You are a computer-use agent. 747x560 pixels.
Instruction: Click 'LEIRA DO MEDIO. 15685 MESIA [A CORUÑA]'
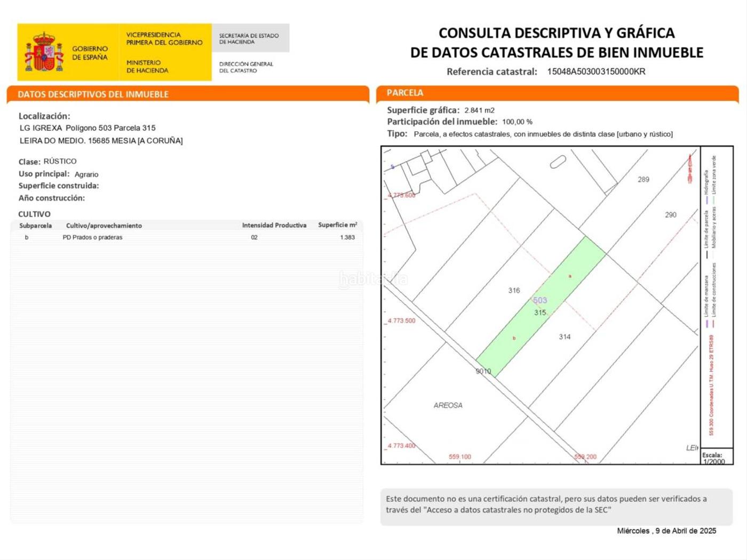click(101, 141)
